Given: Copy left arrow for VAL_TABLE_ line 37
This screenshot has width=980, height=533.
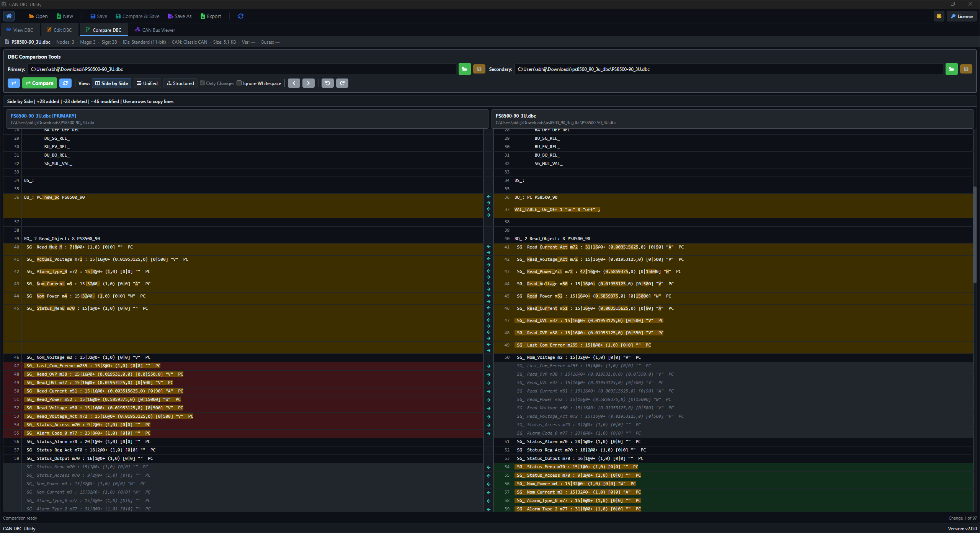Looking at the screenshot, I should [x=488, y=209].
